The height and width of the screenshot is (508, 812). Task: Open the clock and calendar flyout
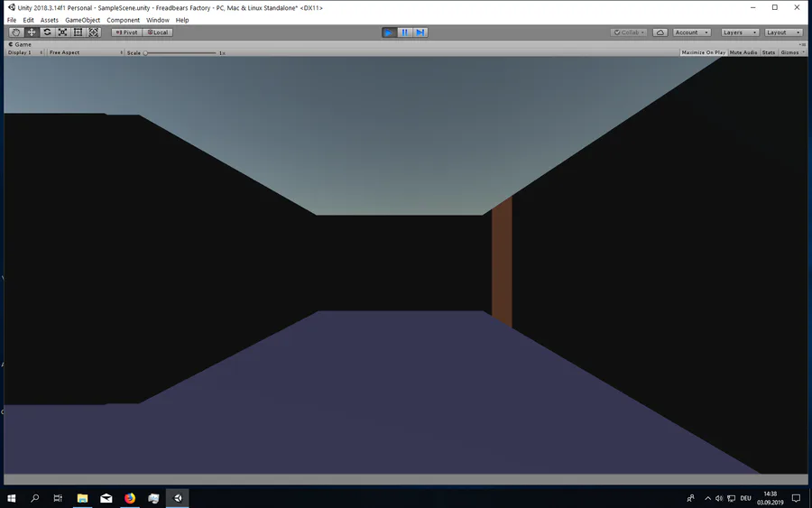(x=770, y=498)
